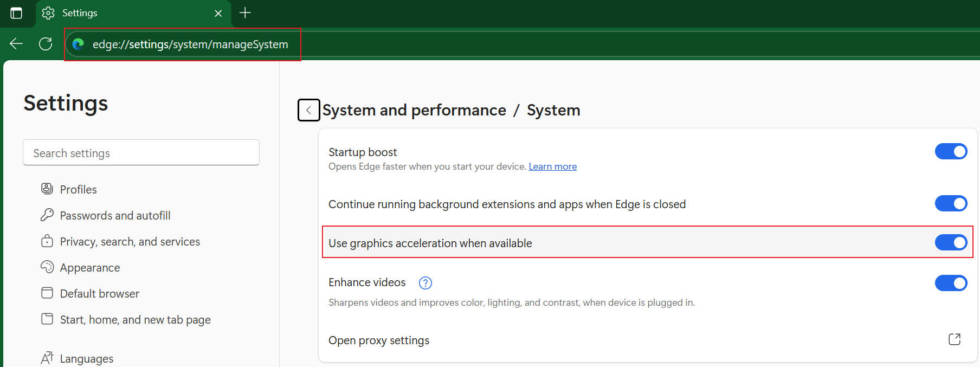Click System and performance breadcrumb text

pyautogui.click(x=414, y=110)
